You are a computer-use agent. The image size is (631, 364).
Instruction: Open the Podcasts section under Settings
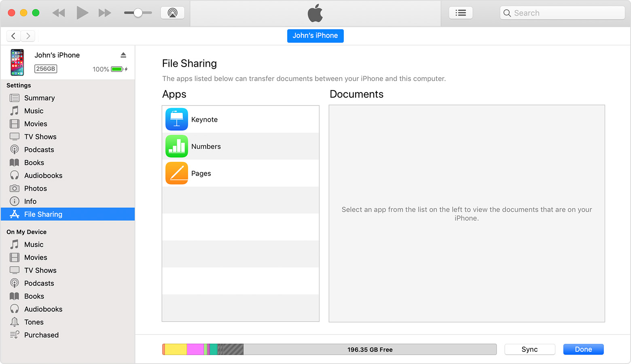point(38,149)
